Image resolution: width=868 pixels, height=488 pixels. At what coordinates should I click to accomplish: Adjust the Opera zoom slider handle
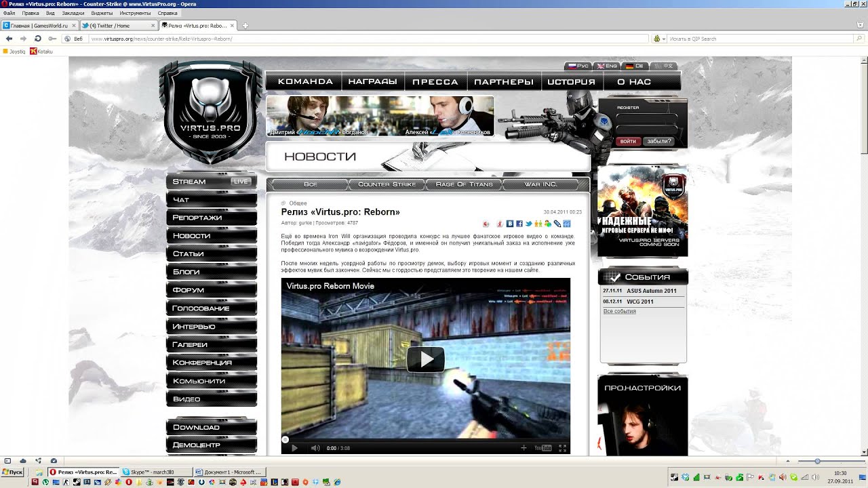click(x=817, y=461)
